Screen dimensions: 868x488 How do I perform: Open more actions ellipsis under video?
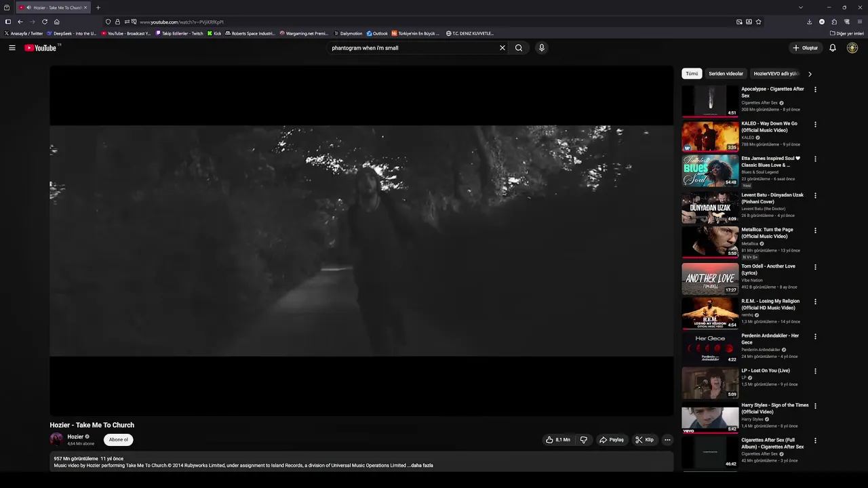(667, 440)
